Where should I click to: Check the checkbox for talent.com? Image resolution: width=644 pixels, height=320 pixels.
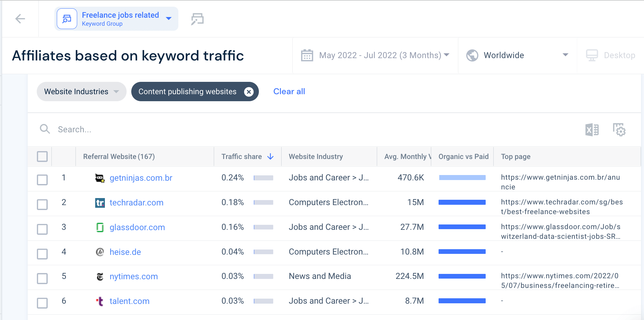[42, 303]
